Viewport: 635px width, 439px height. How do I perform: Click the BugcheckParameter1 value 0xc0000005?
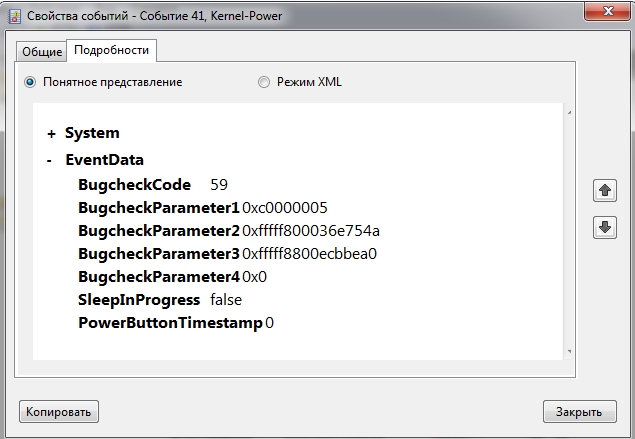coord(285,208)
